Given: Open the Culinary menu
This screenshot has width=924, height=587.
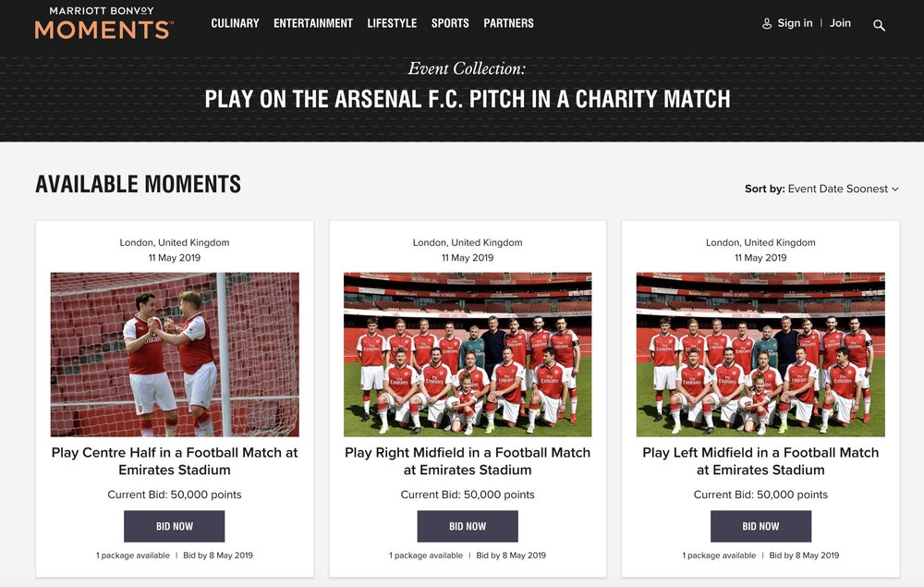Looking at the screenshot, I should click(x=235, y=23).
